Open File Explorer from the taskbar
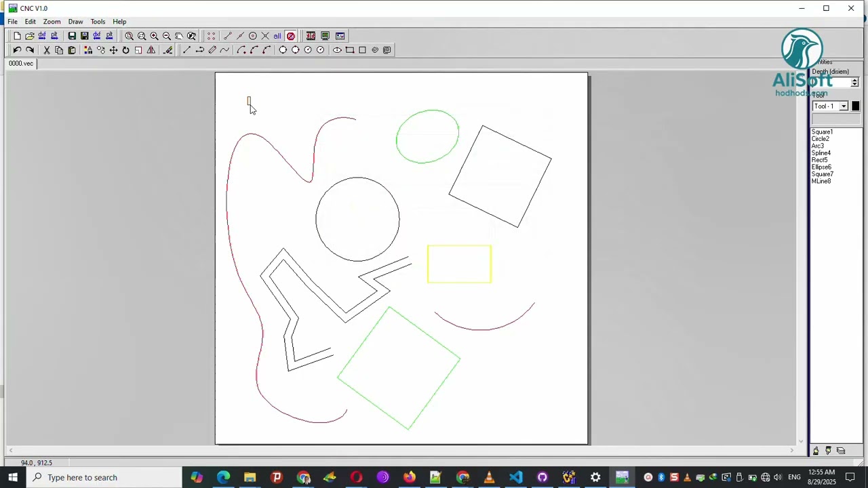868x488 pixels. tap(250, 477)
